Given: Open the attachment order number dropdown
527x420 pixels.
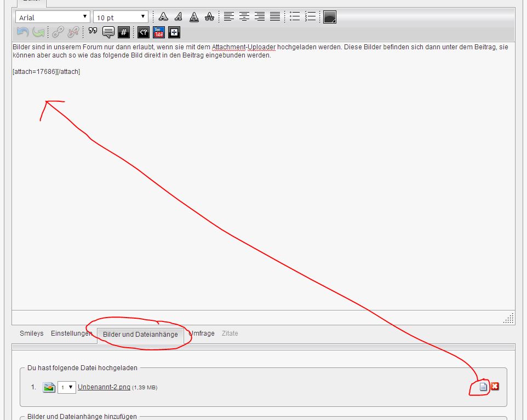Looking at the screenshot, I should (x=67, y=387).
